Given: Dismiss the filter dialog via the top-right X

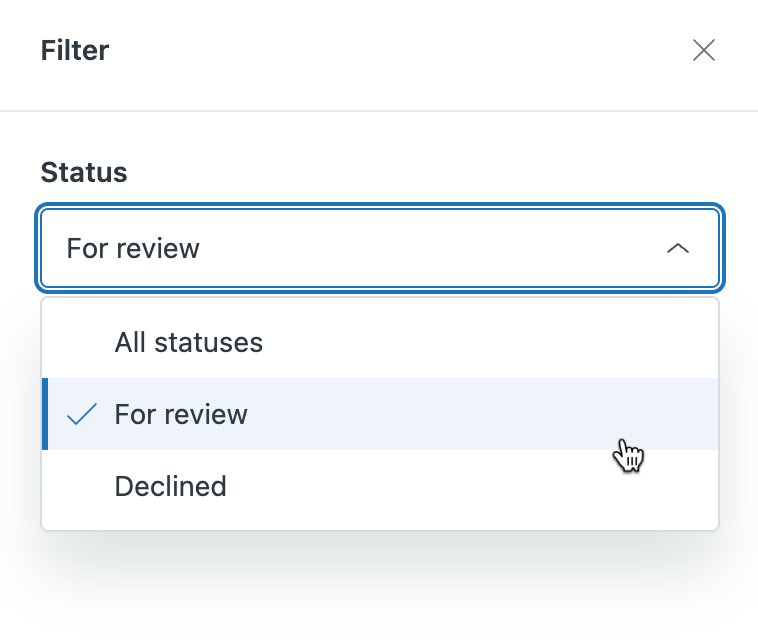Looking at the screenshot, I should click(703, 50).
